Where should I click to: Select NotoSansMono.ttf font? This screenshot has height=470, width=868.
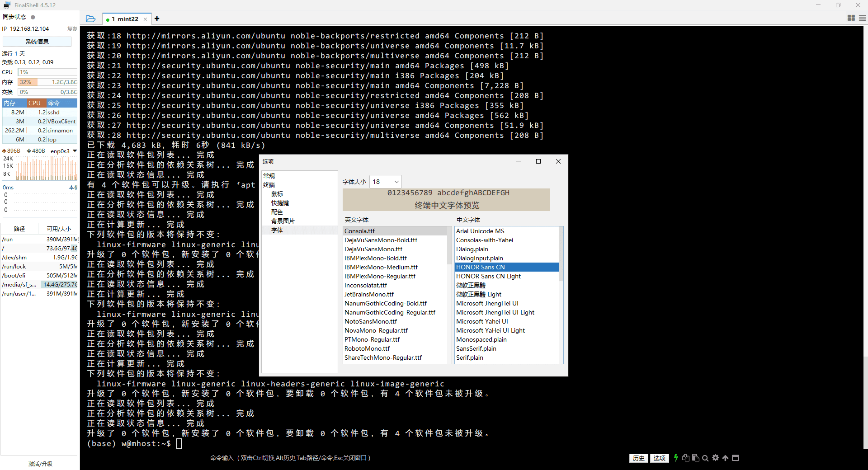point(395,321)
